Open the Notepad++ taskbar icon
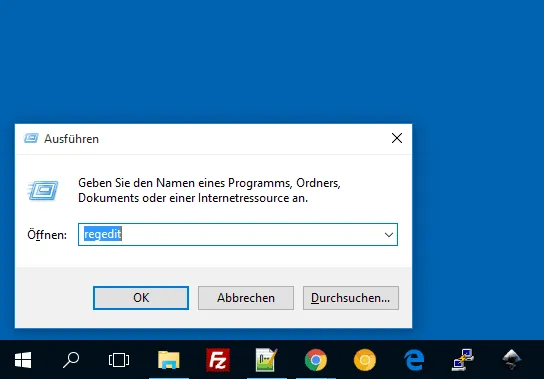The image size is (544, 379). point(266,360)
